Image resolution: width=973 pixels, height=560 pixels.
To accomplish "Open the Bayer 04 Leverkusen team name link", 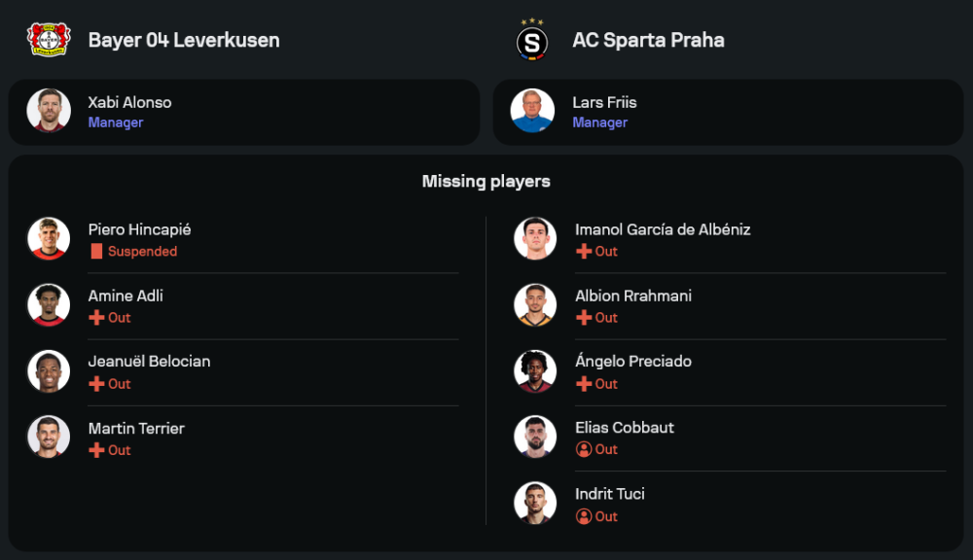I will point(184,40).
